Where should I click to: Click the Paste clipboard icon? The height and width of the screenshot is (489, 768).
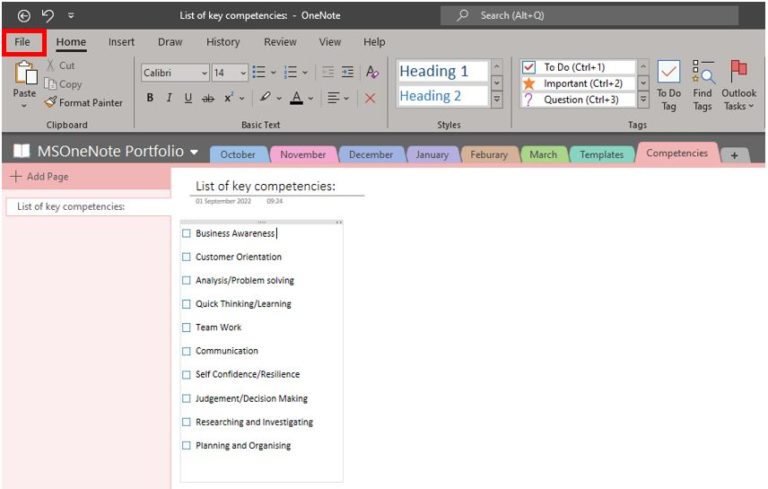click(25, 73)
